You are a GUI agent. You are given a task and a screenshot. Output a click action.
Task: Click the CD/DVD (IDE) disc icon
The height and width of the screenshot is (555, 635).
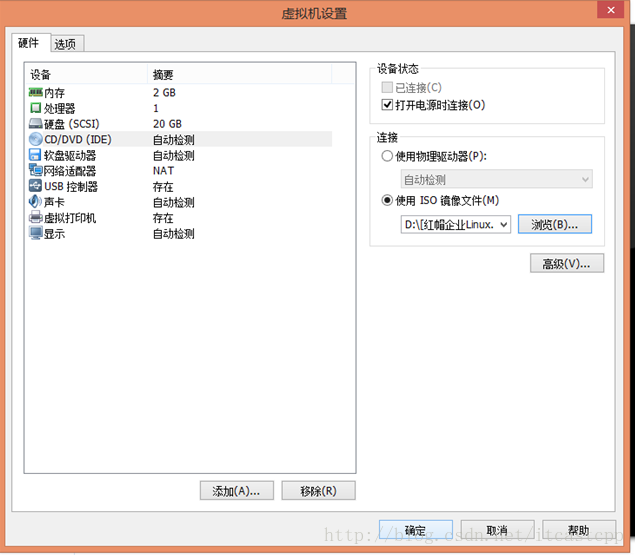point(36,139)
